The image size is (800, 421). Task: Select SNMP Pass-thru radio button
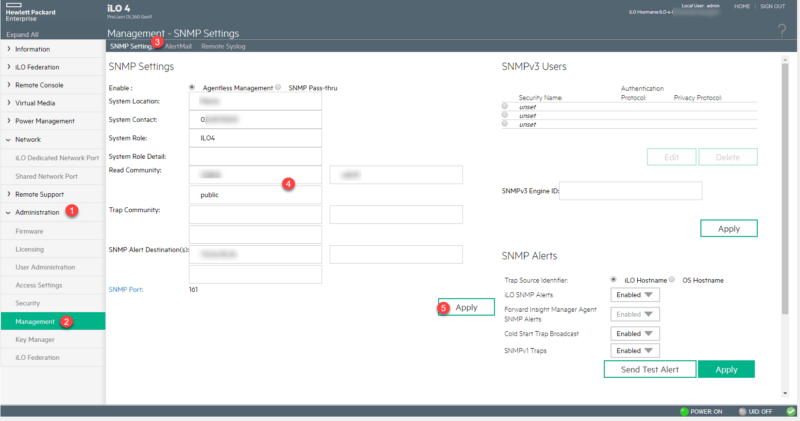pyautogui.click(x=278, y=87)
